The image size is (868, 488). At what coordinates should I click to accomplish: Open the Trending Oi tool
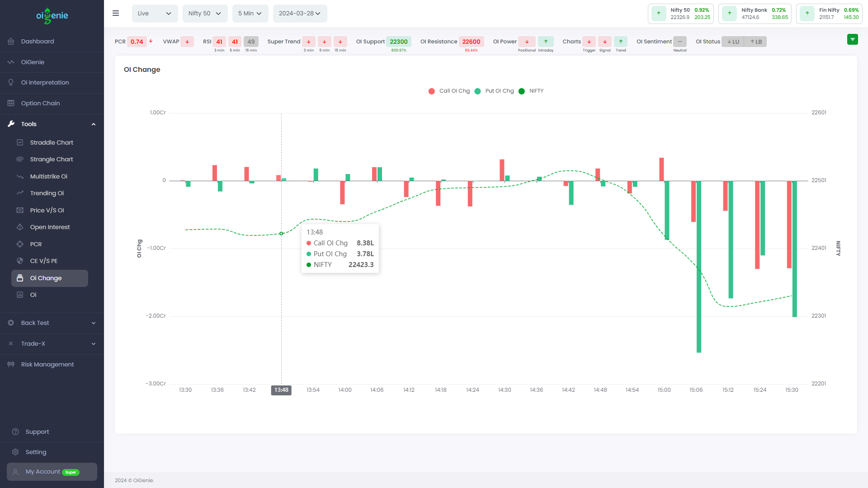[46, 193]
